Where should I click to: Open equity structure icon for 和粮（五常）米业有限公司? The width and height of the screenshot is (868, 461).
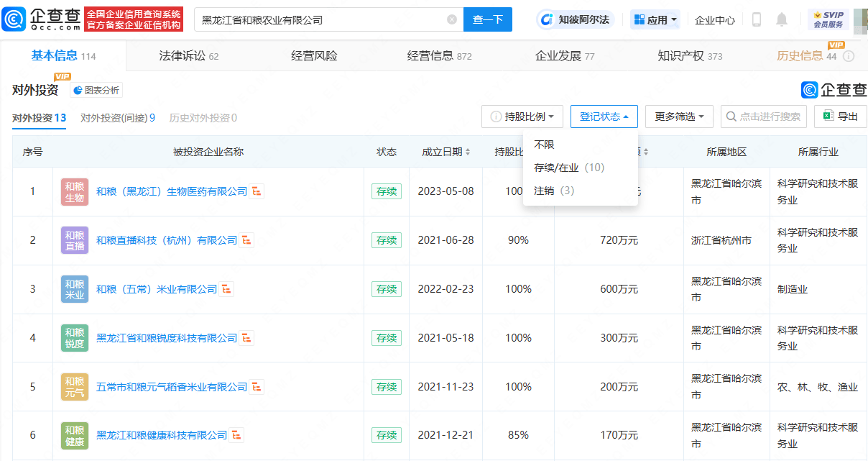(x=227, y=289)
